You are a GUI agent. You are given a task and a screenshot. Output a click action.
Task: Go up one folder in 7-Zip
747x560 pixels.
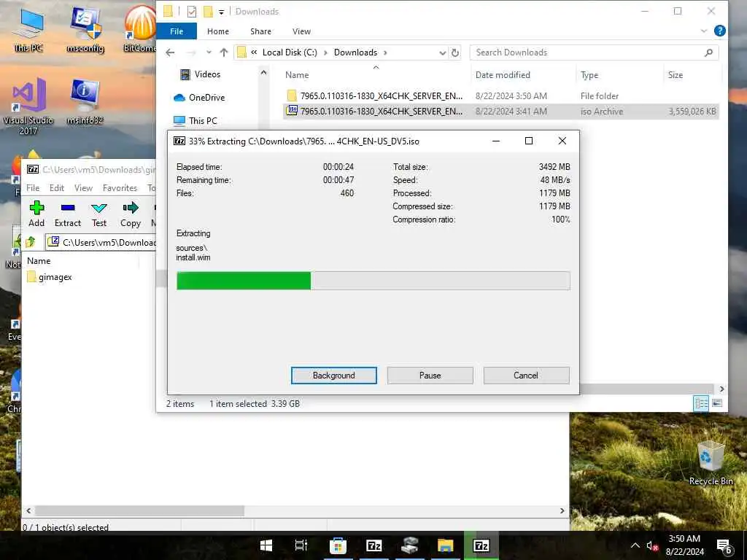31,242
